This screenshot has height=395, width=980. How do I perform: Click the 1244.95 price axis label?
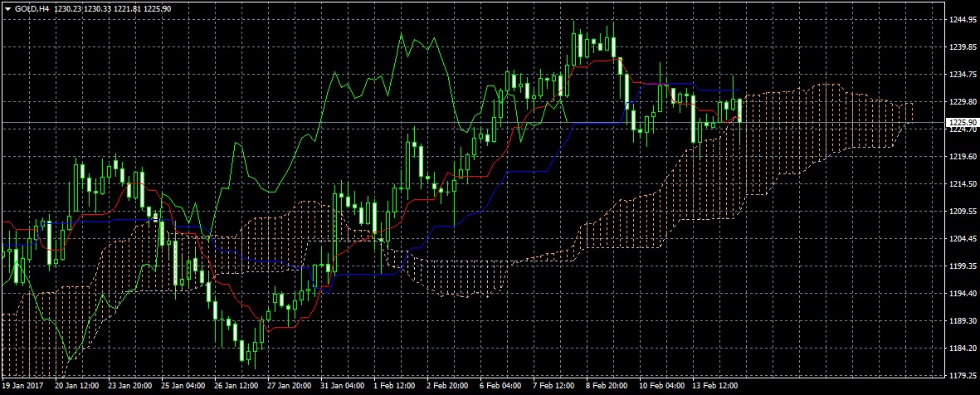pos(963,20)
